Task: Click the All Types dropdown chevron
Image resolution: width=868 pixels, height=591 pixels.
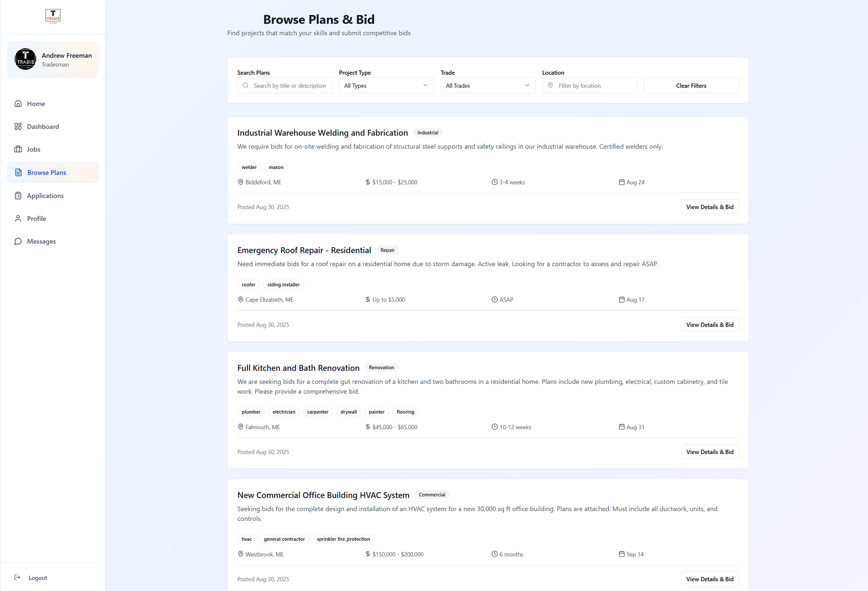Action: pos(425,85)
